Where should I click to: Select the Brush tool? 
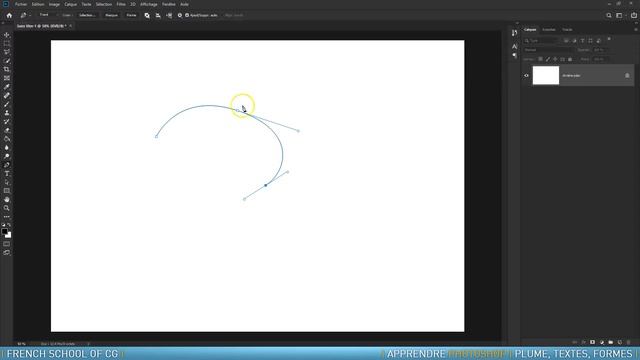[7, 104]
